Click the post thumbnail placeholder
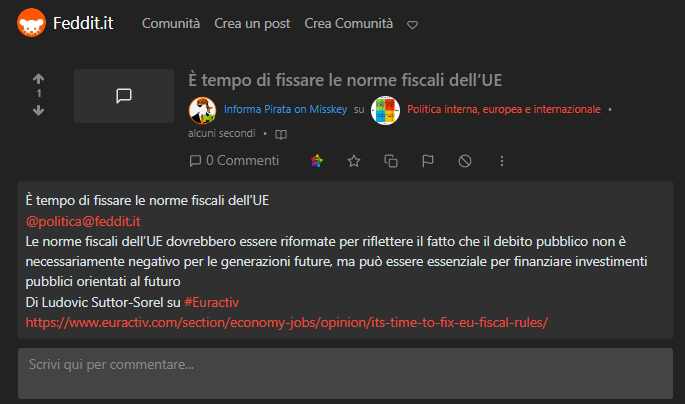This screenshot has height=404, width=685. (x=124, y=96)
